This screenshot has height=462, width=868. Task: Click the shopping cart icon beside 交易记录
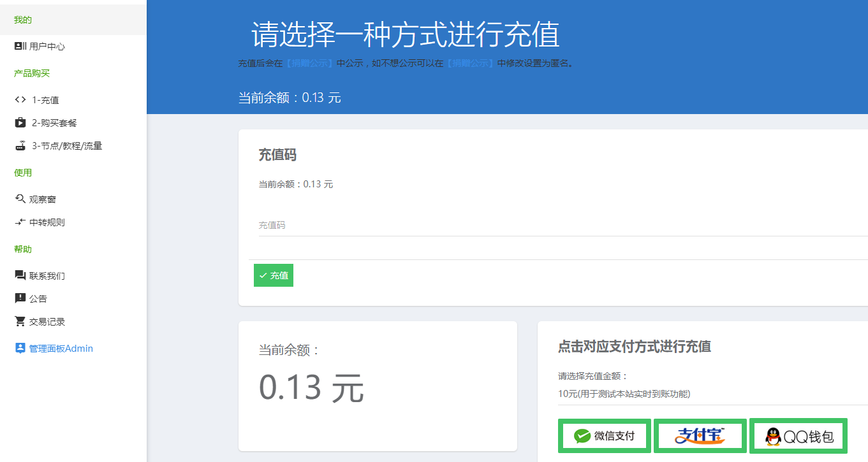pyautogui.click(x=20, y=321)
